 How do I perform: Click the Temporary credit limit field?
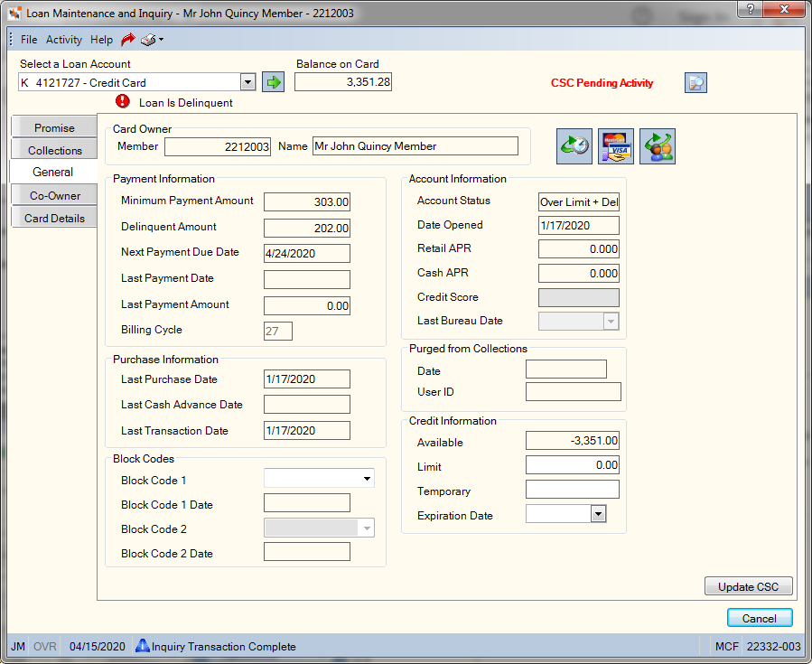[x=573, y=490]
